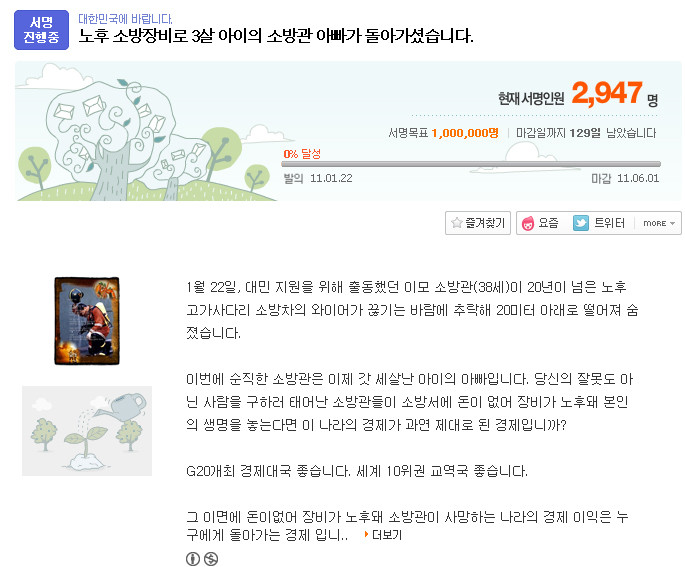Click the orange arrow beside 더보기
This screenshot has height=567, width=685.
point(366,534)
